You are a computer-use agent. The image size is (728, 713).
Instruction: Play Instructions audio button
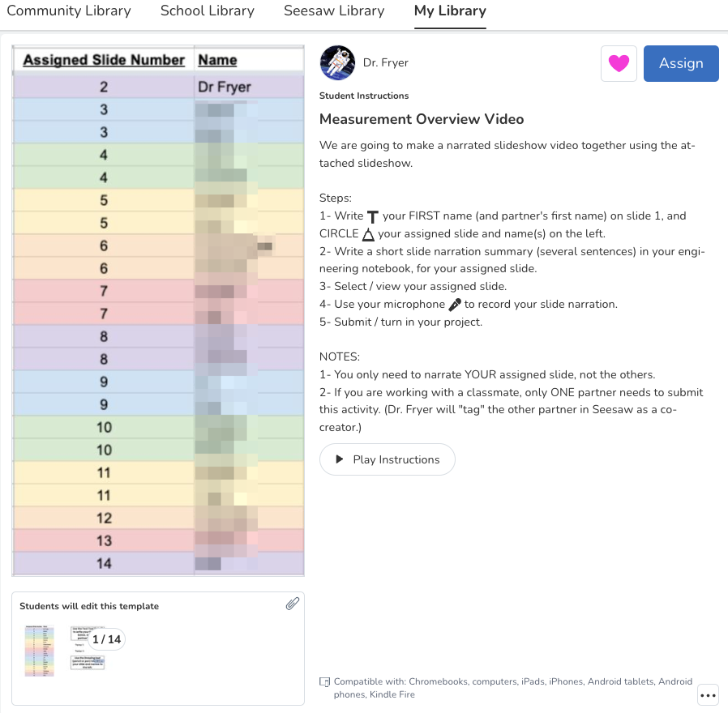(x=388, y=459)
